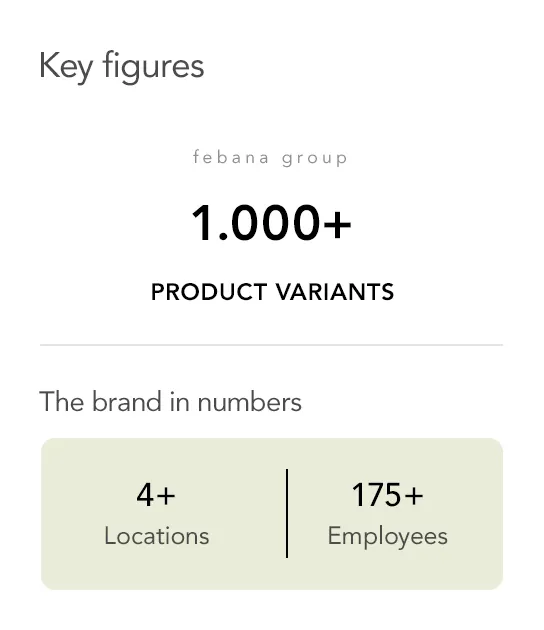Click the word numbers in subheading

tap(250, 401)
